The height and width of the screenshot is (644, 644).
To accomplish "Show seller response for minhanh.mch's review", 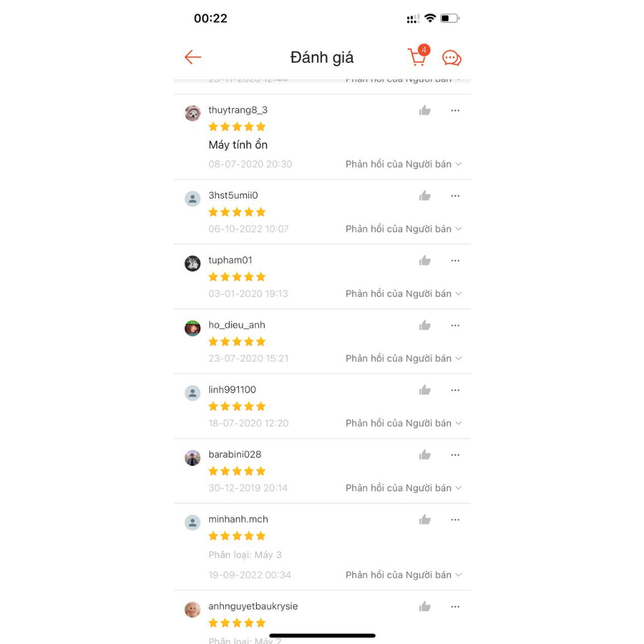I will 403,575.
